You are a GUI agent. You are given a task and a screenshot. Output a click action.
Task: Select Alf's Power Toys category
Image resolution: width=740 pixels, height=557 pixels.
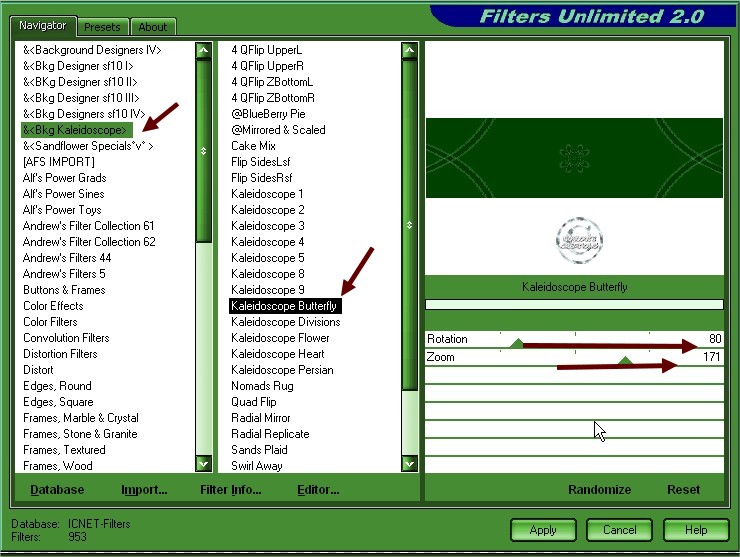[62, 210]
